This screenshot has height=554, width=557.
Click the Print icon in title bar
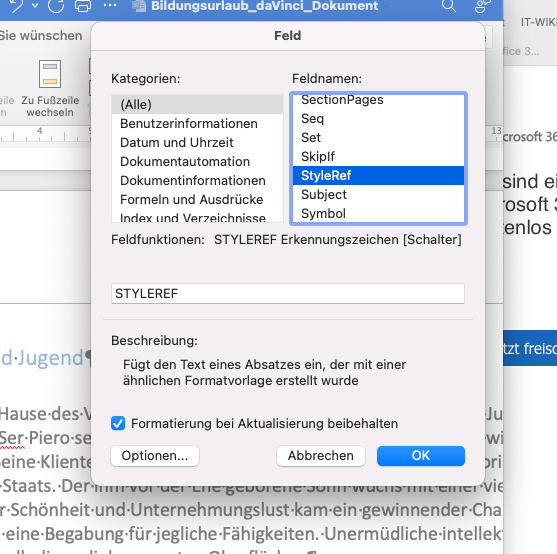pyautogui.click(x=83, y=5)
